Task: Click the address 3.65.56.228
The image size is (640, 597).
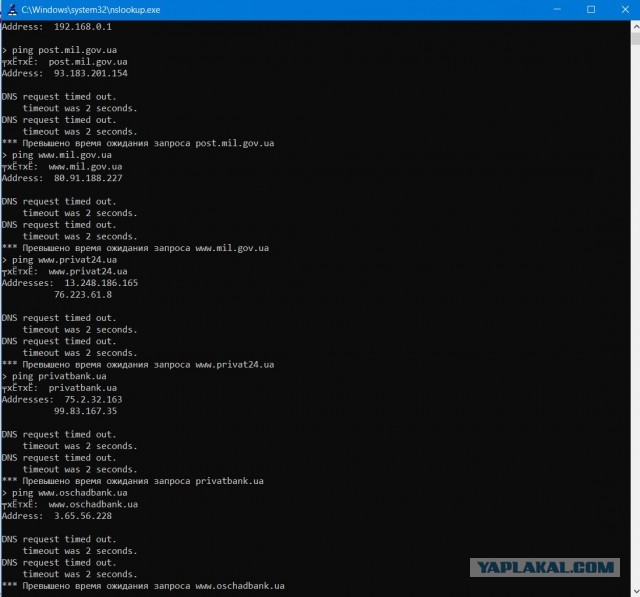Action: click(x=83, y=516)
